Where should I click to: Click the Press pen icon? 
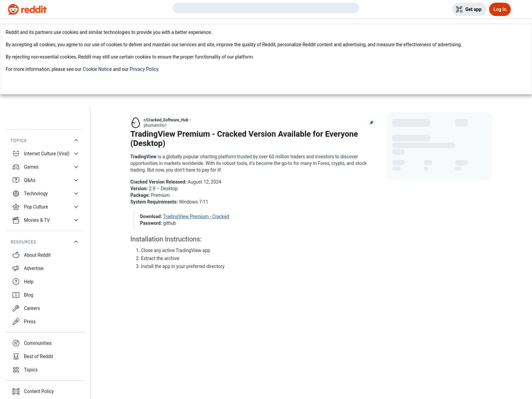[16, 322]
